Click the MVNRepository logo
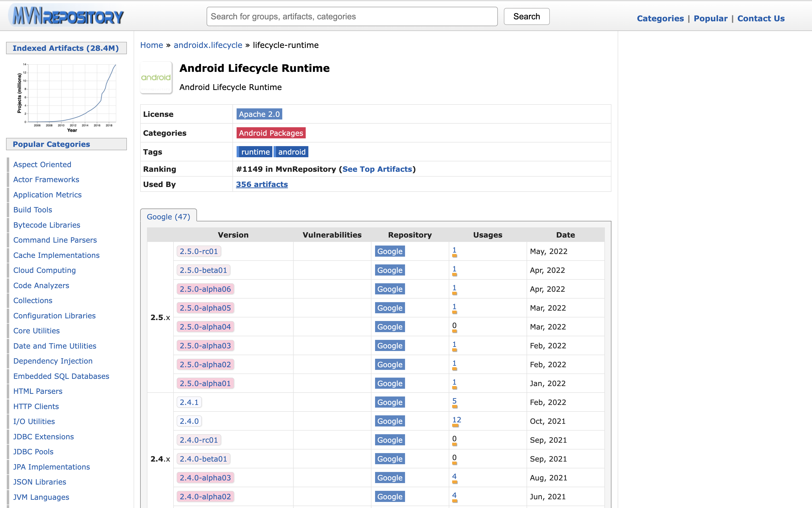812x508 pixels. [67, 16]
